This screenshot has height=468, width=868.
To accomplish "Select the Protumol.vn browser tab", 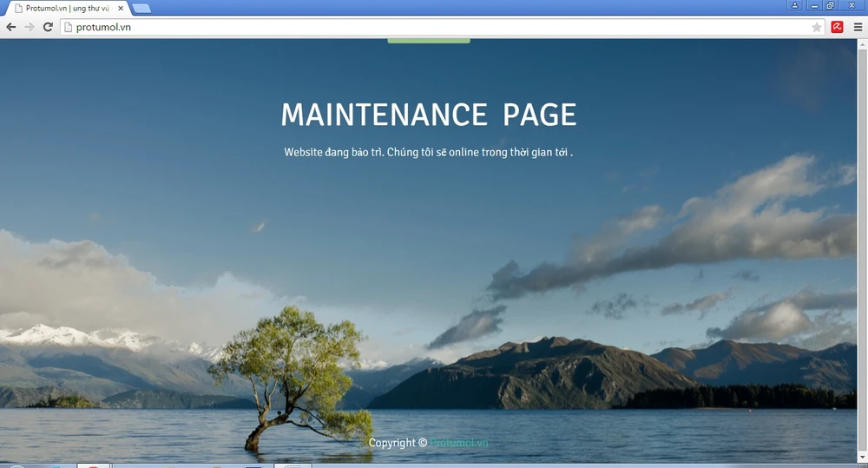I will [x=67, y=9].
